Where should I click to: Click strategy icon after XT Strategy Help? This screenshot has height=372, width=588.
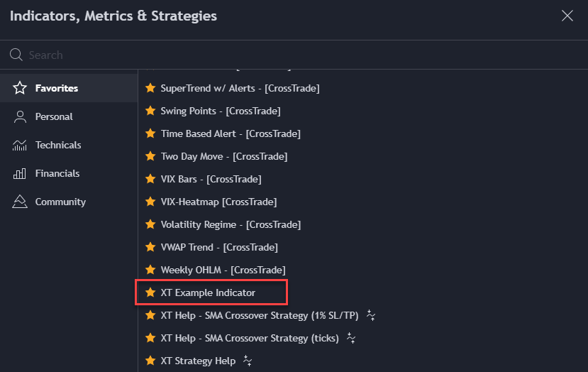click(248, 361)
